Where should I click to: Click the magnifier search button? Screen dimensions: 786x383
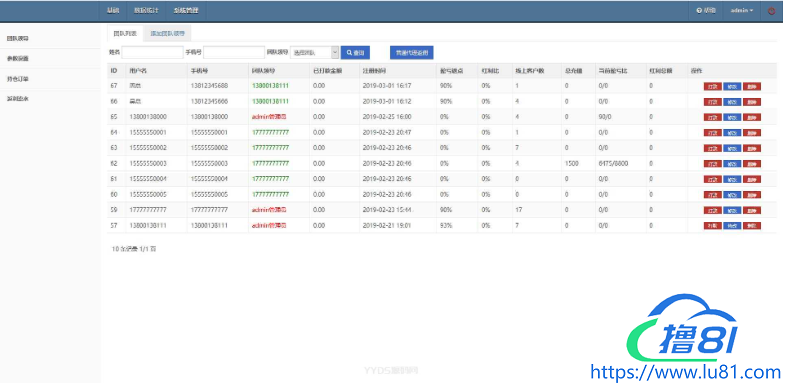point(355,53)
